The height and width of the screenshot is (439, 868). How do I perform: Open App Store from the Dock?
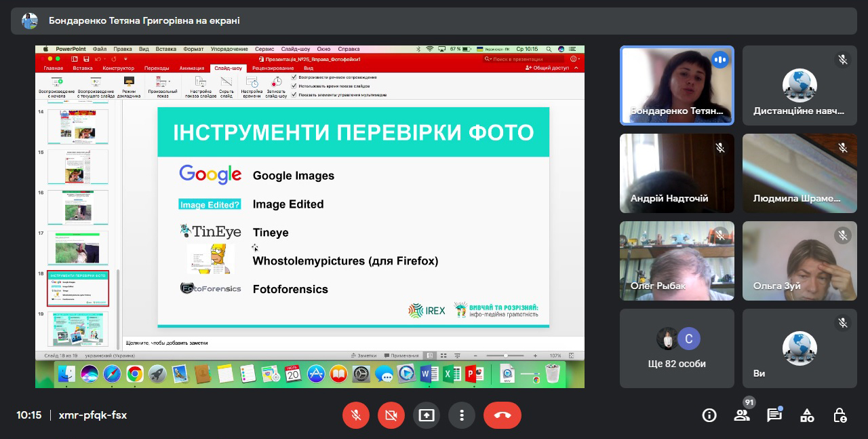point(315,374)
